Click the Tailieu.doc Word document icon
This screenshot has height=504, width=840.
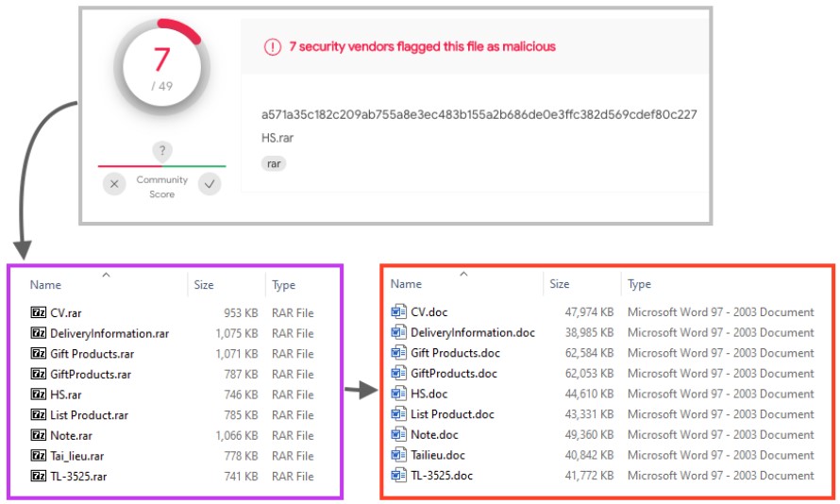click(398, 455)
